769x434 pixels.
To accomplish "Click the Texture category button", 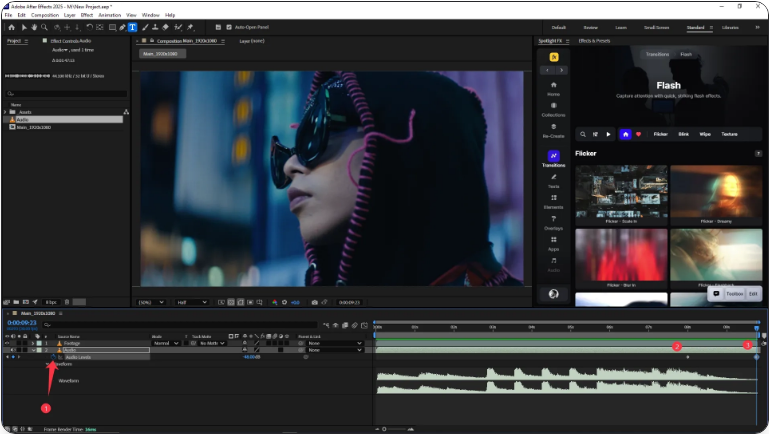I will pos(729,133).
